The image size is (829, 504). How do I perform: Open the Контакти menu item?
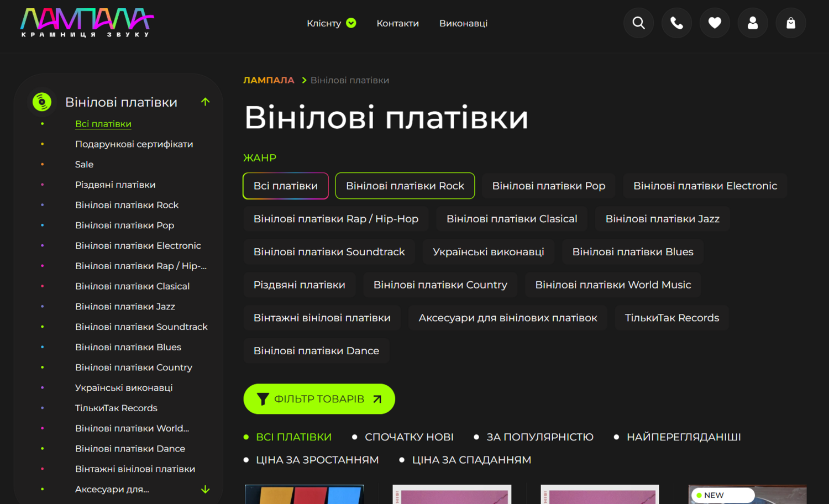tap(397, 23)
